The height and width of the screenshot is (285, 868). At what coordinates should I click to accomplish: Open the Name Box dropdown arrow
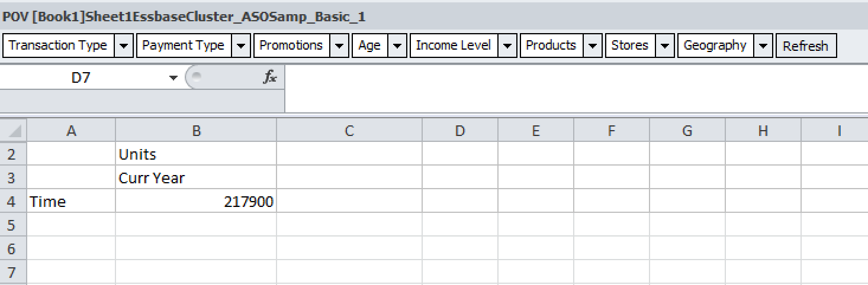[173, 78]
